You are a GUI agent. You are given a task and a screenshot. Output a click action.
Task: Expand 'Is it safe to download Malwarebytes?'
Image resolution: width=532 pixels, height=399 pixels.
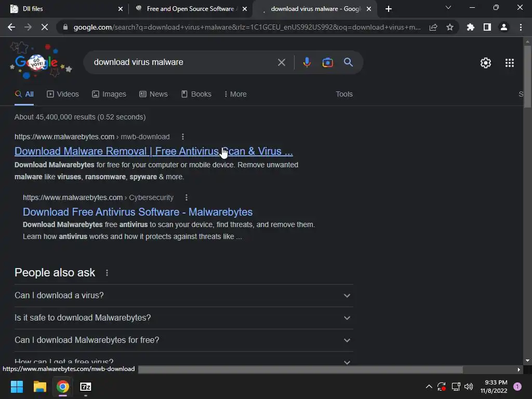pyautogui.click(x=183, y=318)
